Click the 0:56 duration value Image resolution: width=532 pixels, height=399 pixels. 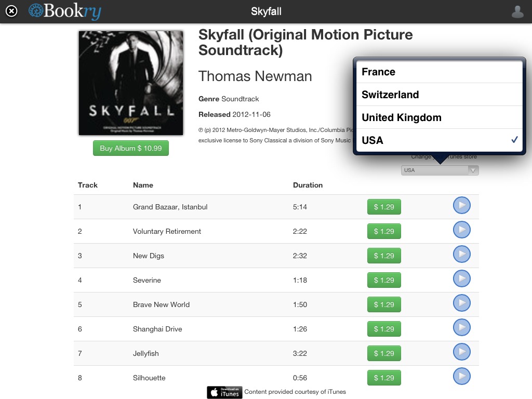[x=300, y=378]
